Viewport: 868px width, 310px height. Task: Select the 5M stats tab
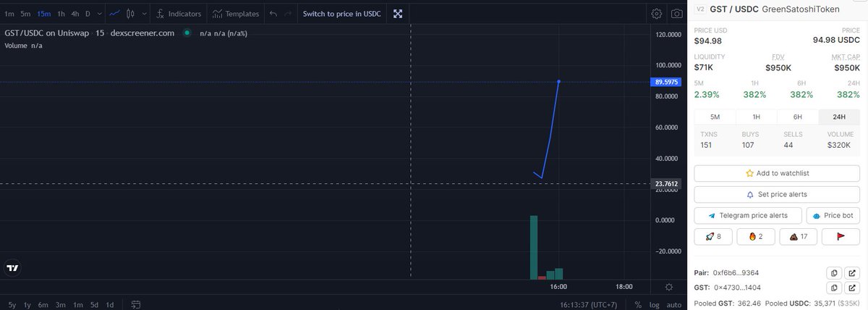(x=715, y=117)
